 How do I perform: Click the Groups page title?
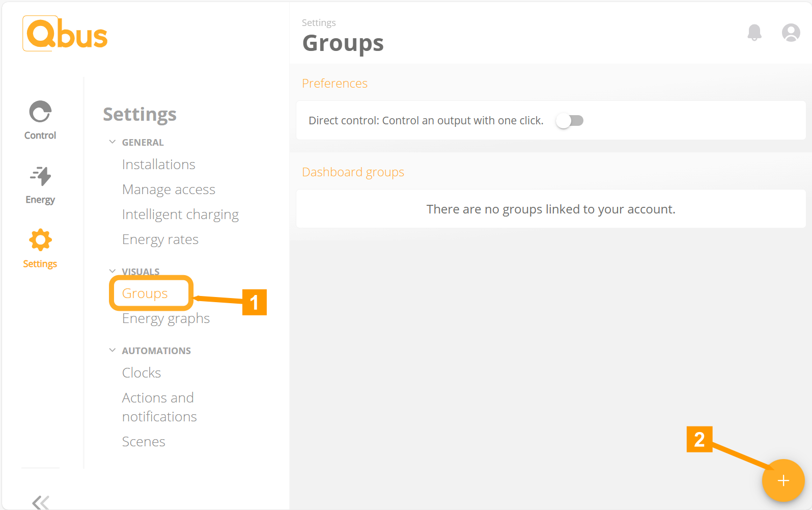tap(343, 44)
